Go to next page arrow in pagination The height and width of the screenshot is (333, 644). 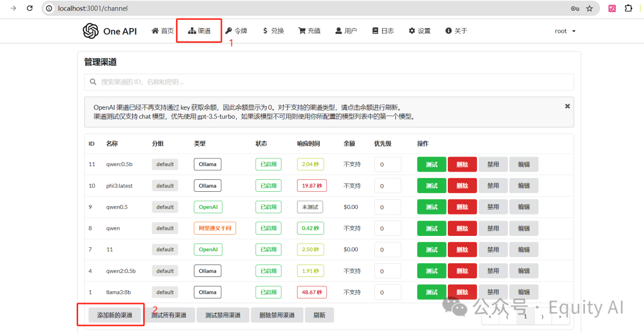tap(543, 316)
